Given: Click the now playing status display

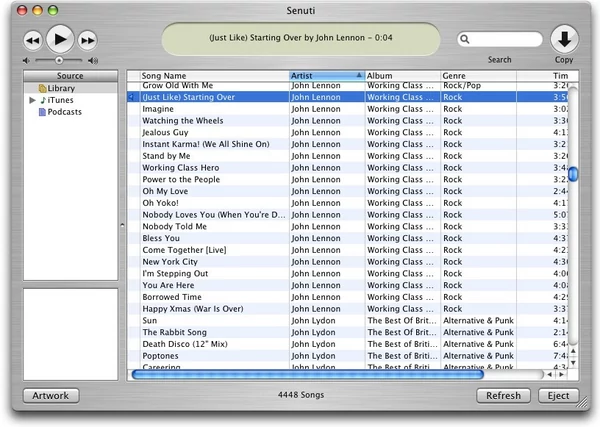Looking at the screenshot, I should pyautogui.click(x=301, y=39).
